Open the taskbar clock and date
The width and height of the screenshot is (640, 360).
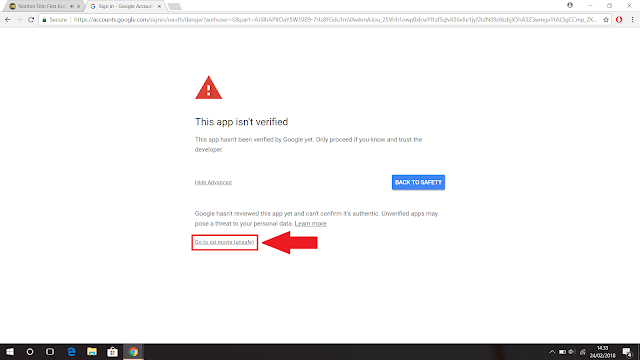(x=602, y=352)
